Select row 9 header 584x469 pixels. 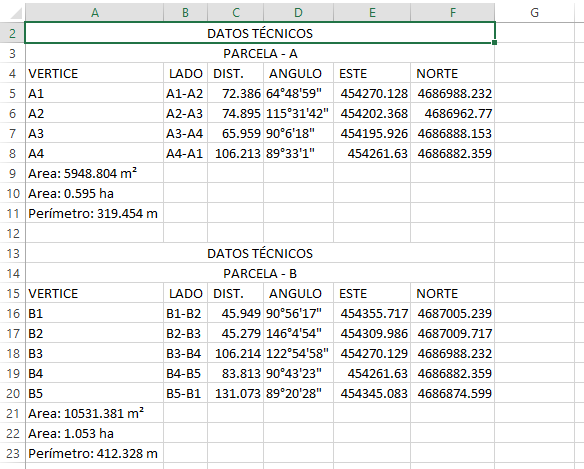point(12,173)
